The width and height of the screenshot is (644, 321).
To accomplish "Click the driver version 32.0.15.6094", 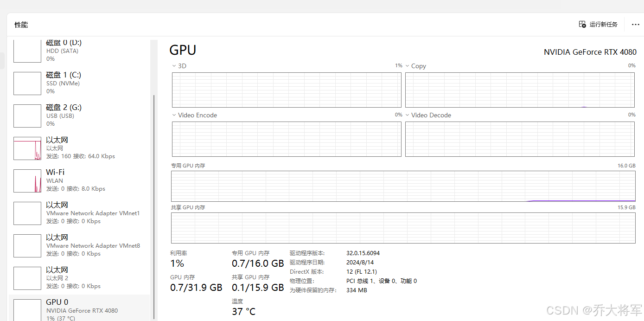I will coord(363,253).
